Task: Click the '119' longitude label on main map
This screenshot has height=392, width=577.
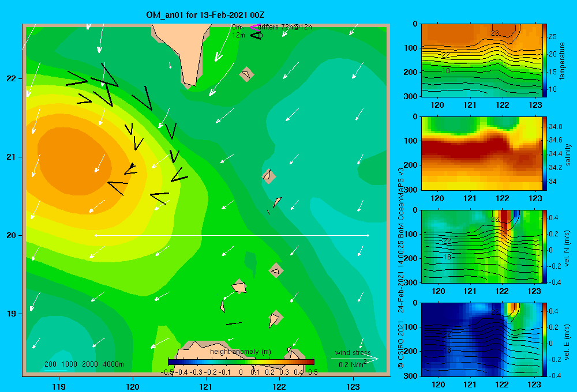Action: click(59, 386)
